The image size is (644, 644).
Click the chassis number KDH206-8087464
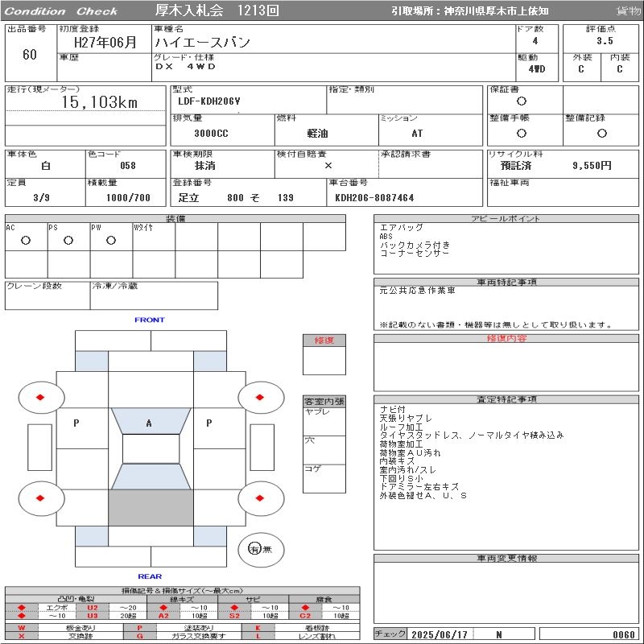pyautogui.click(x=374, y=198)
